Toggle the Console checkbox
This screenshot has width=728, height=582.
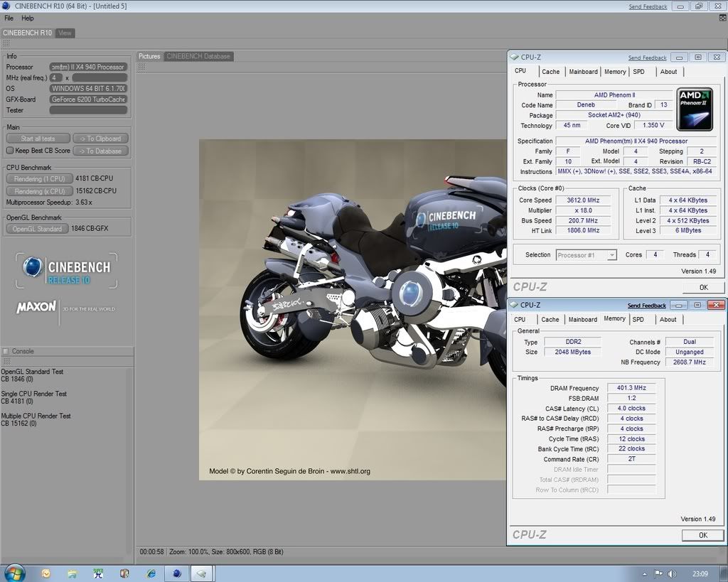(x=6, y=351)
